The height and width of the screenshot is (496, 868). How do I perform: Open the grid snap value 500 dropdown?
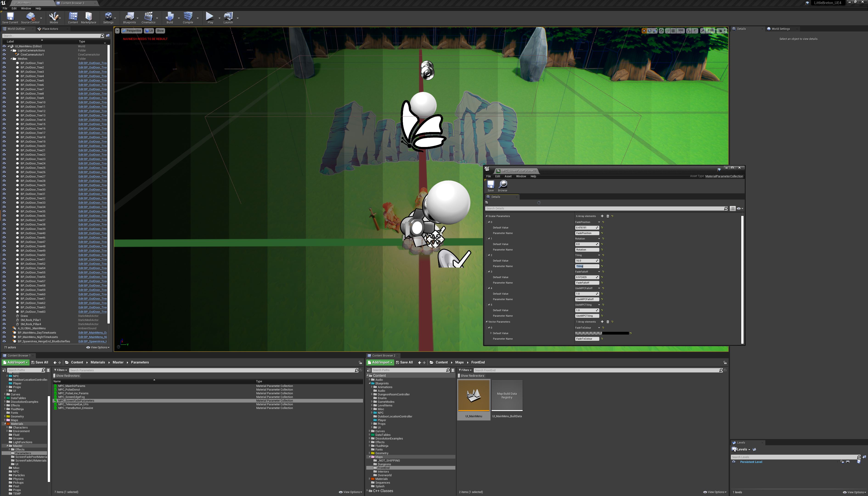pos(681,31)
